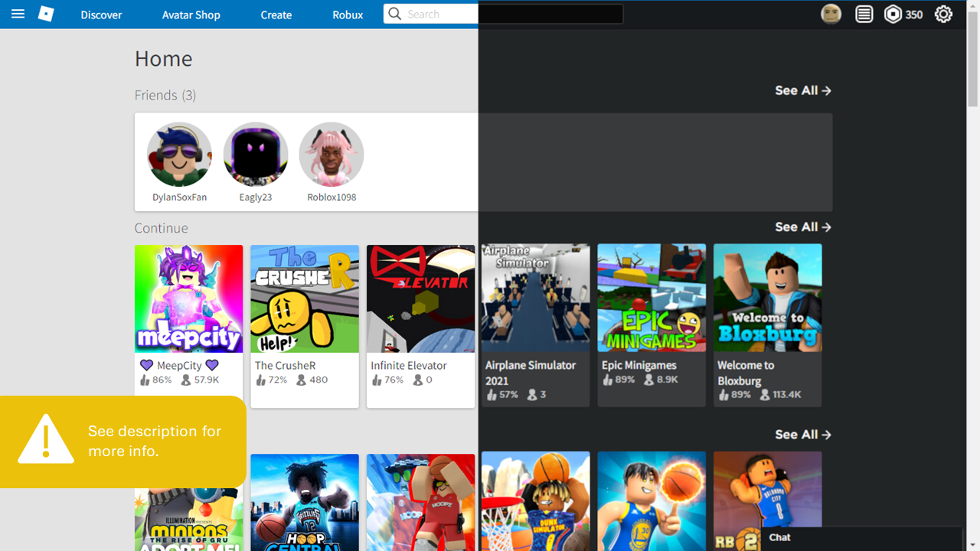Viewport: 980px width, 551px height.
Task: Click the warning triangle on the yellow banner
Action: click(x=45, y=442)
